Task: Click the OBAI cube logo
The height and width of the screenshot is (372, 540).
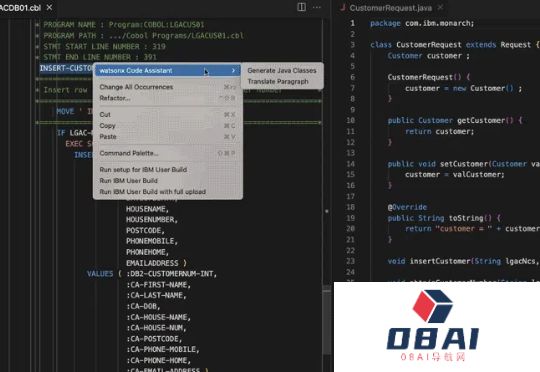Action: (x=433, y=306)
